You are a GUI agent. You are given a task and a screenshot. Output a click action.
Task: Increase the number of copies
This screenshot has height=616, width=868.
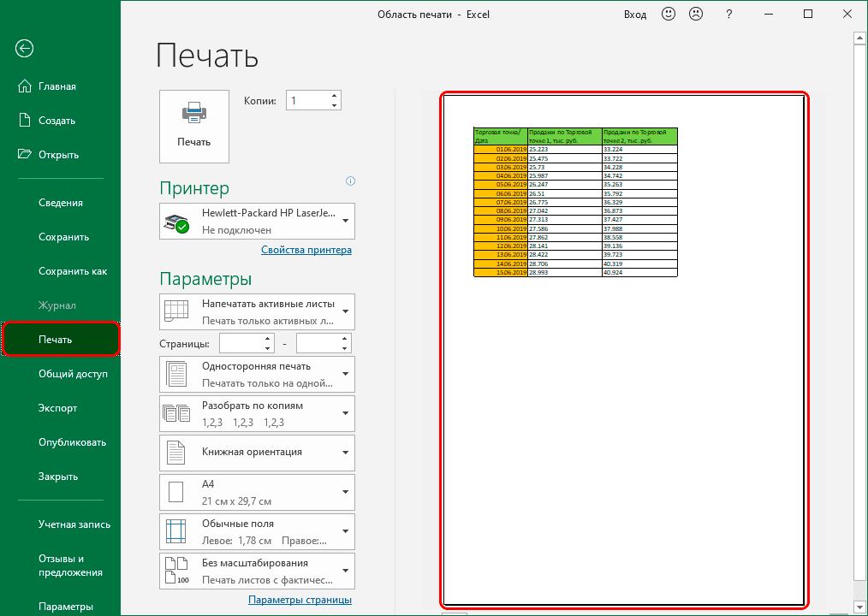[334, 96]
